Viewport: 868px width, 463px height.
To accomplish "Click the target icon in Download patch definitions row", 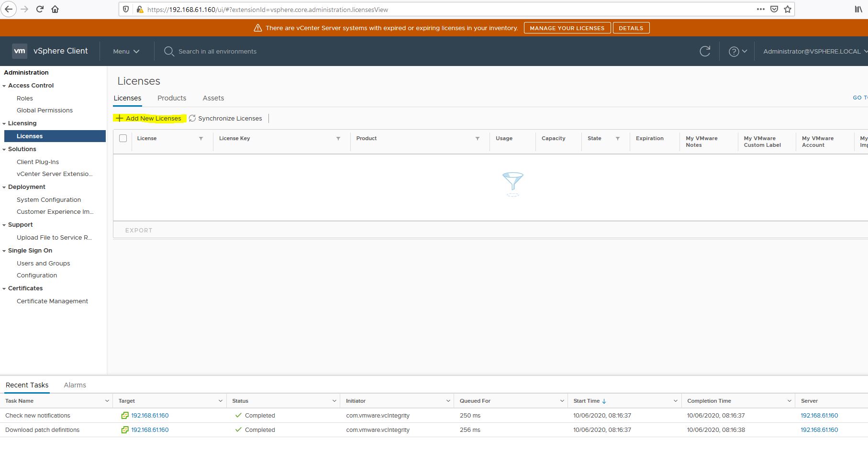I will 125,430.
